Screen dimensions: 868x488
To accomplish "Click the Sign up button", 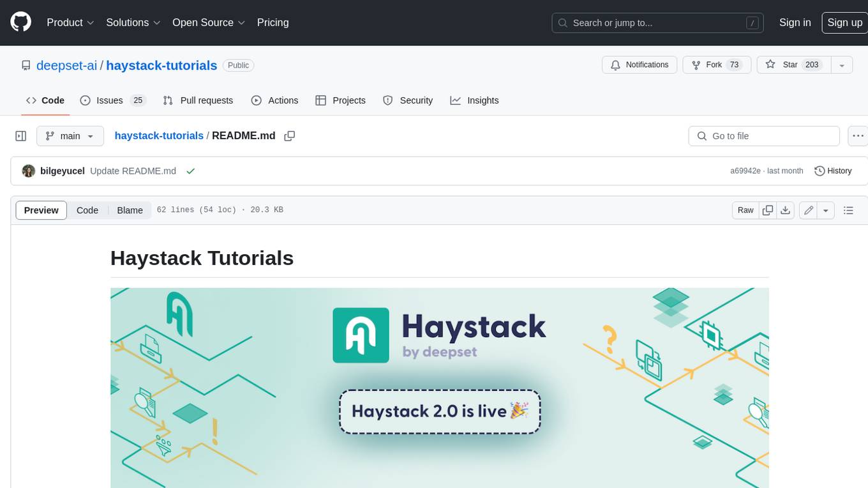I will tap(844, 22).
